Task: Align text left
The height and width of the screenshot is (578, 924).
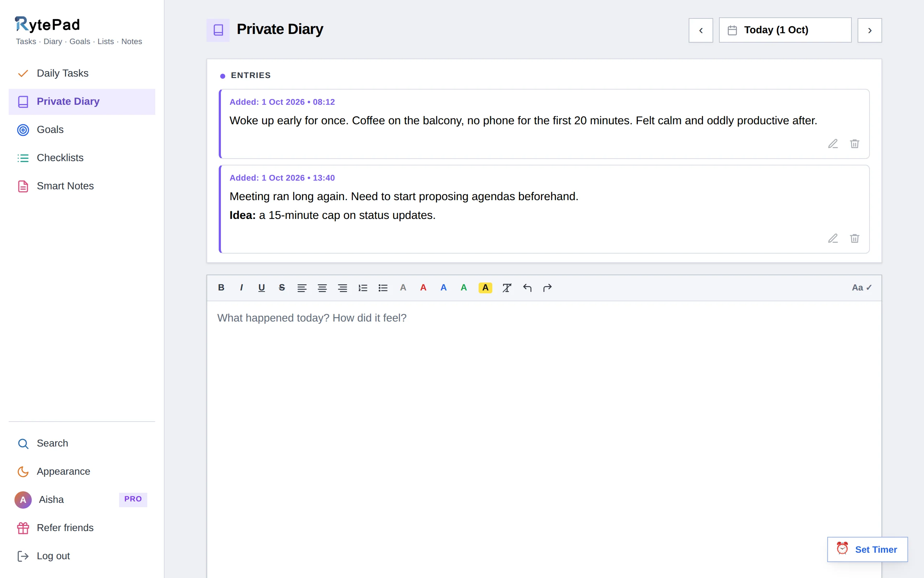Action: pyautogui.click(x=302, y=288)
